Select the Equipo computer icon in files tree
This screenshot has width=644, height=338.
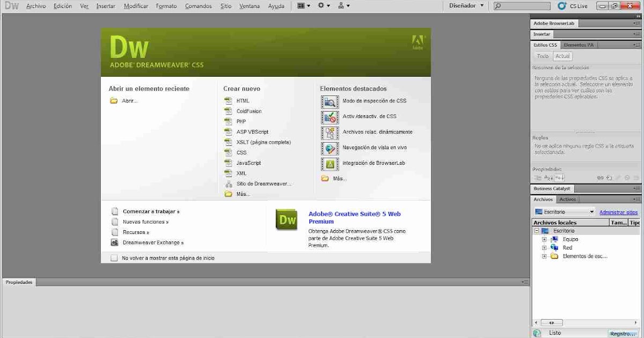click(554, 239)
